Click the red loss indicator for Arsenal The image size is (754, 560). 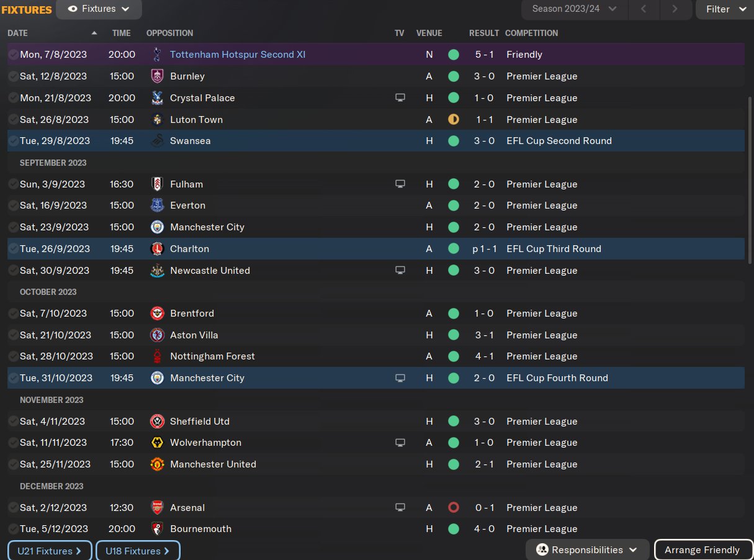pos(454,508)
